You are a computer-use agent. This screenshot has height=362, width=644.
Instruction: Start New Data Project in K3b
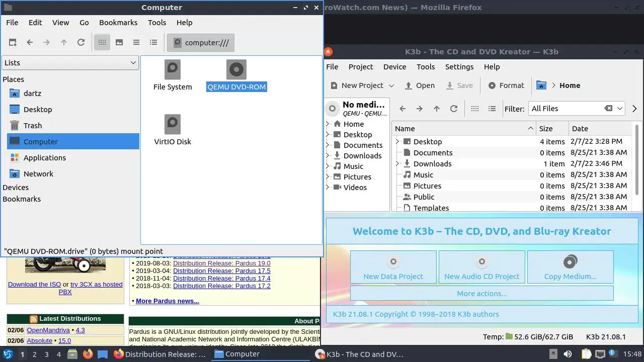point(393,267)
